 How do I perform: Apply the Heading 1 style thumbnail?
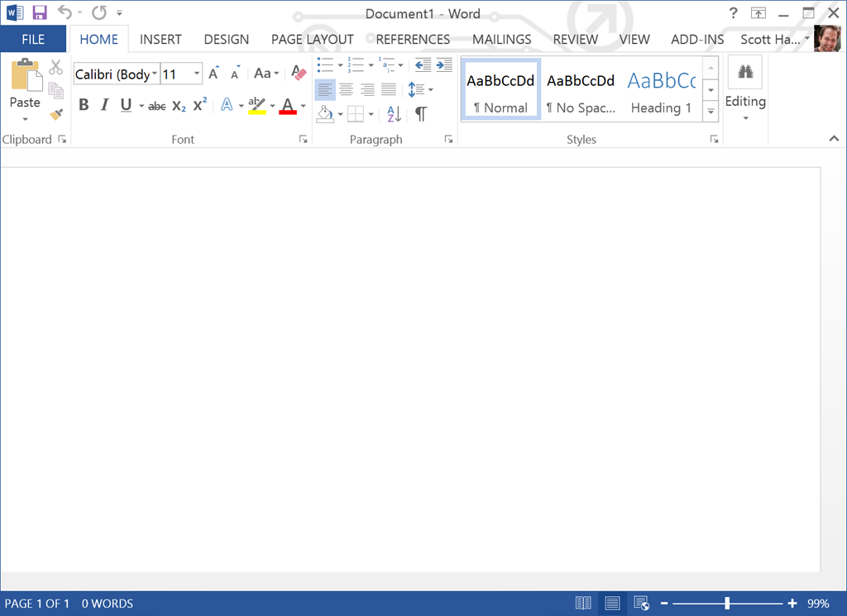(661, 89)
